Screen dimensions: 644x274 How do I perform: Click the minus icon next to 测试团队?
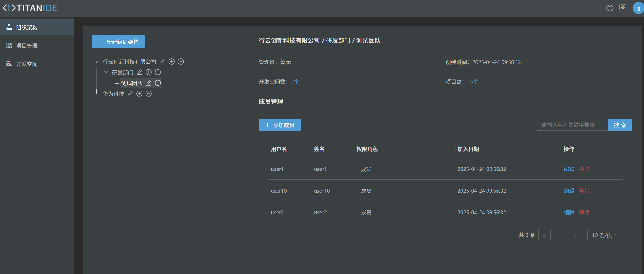tap(158, 83)
